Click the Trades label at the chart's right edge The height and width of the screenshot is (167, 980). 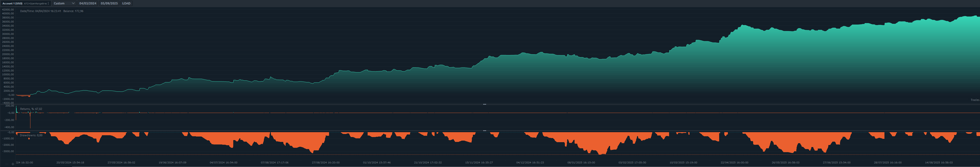coord(975,100)
